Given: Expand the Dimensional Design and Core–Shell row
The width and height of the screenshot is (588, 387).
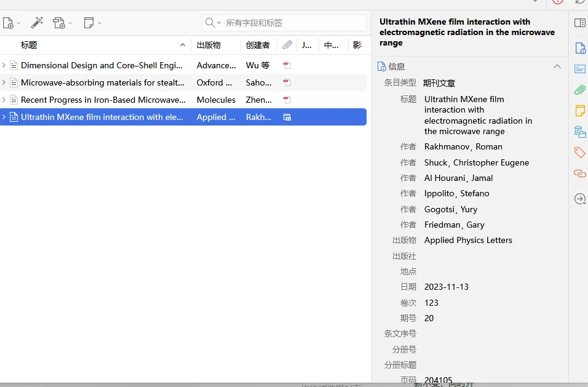Looking at the screenshot, I should point(4,65).
